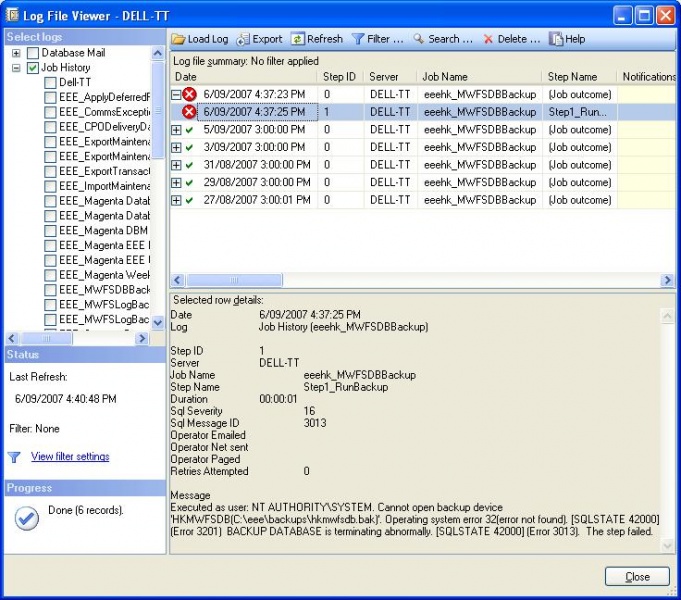Enable the EEE_ImportMaintena log checkbox
The width and height of the screenshot is (681, 600).
pos(50,186)
